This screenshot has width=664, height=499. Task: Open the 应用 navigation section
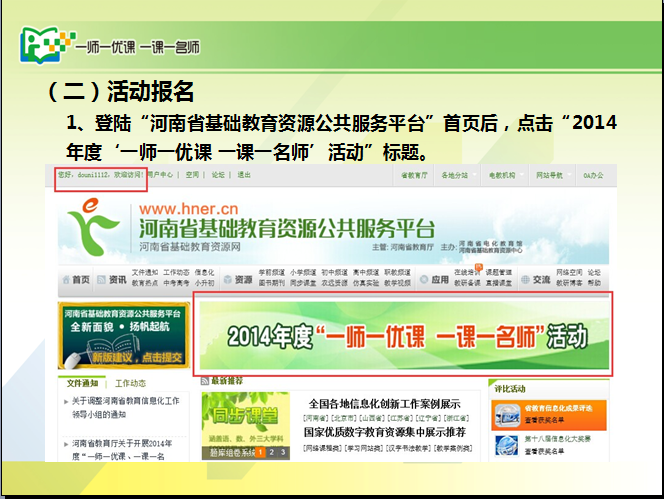pos(440,280)
